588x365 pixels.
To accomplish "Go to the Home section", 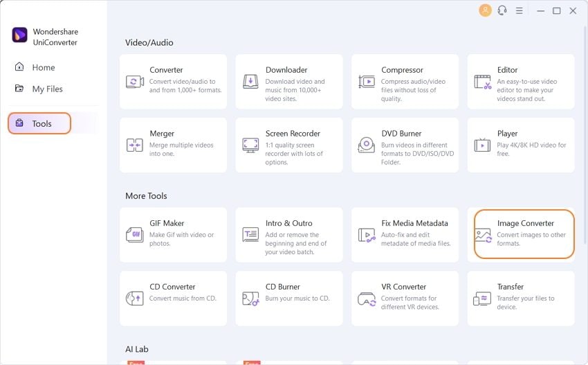I will click(44, 68).
